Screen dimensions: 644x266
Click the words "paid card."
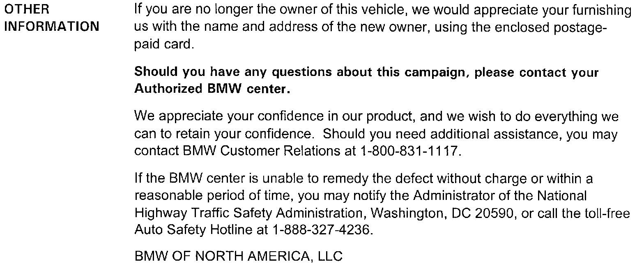click(163, 44)
